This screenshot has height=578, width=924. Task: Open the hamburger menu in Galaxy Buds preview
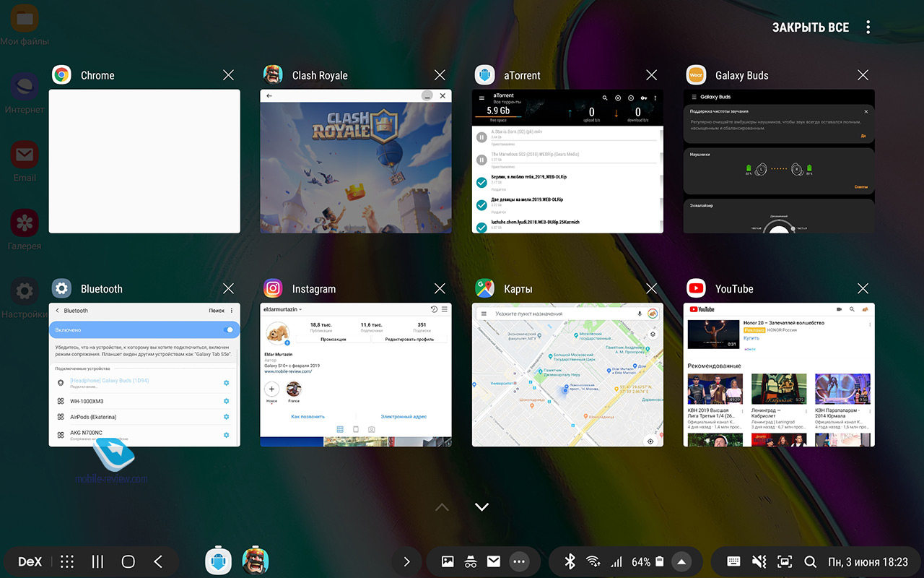(694, 97)
